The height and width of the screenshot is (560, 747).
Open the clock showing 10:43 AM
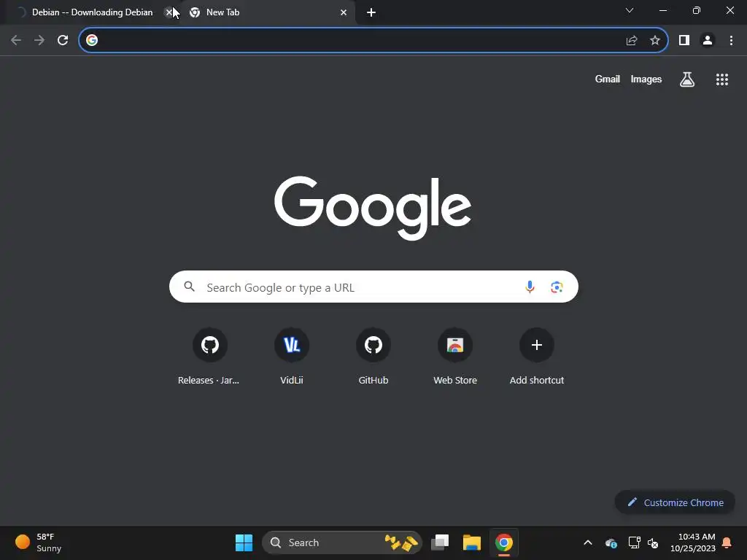pos(693,542)
